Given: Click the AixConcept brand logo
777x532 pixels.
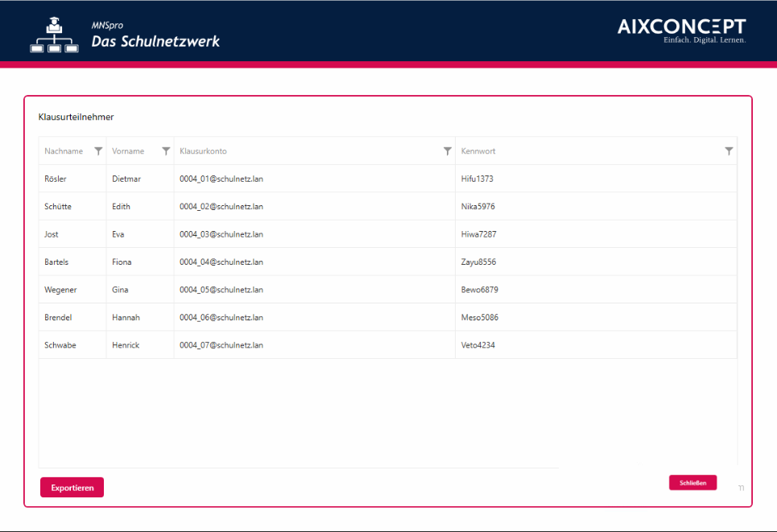Looking at the screenshot, I should pos(681,30).
